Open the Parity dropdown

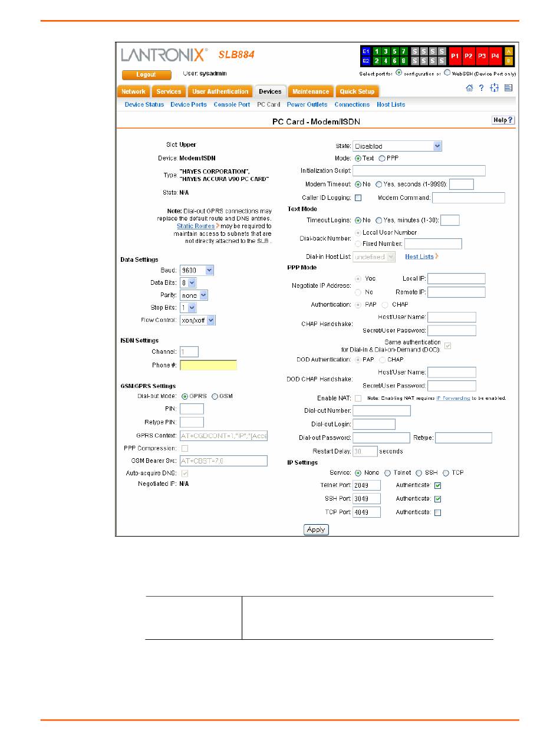point(194,295)
